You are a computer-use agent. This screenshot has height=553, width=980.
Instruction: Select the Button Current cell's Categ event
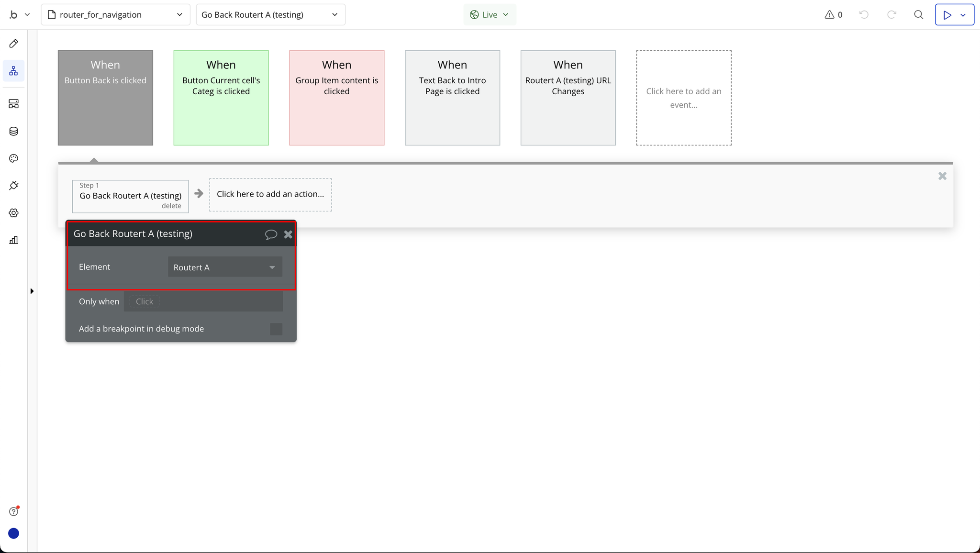point(221,98)
